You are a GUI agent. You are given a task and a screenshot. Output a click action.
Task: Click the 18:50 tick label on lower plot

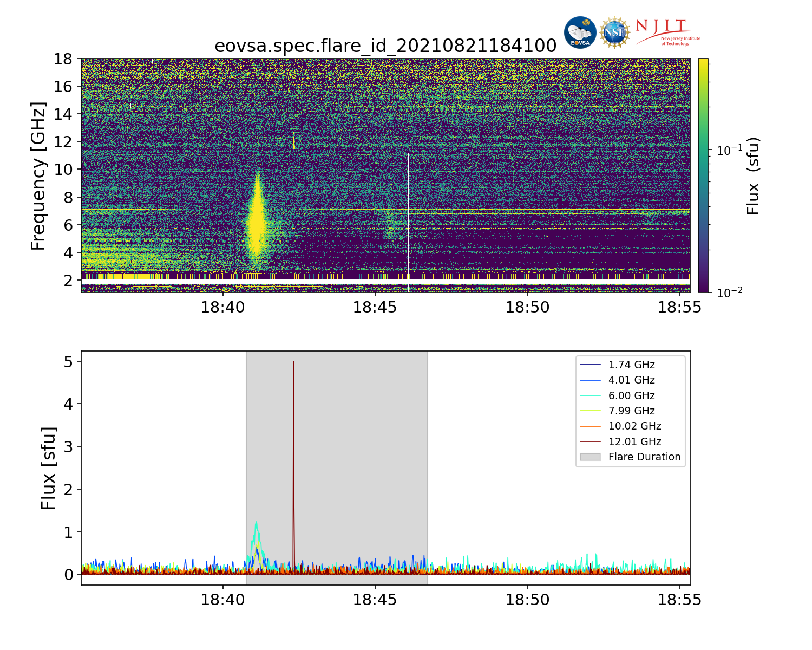tap(527, 600)
